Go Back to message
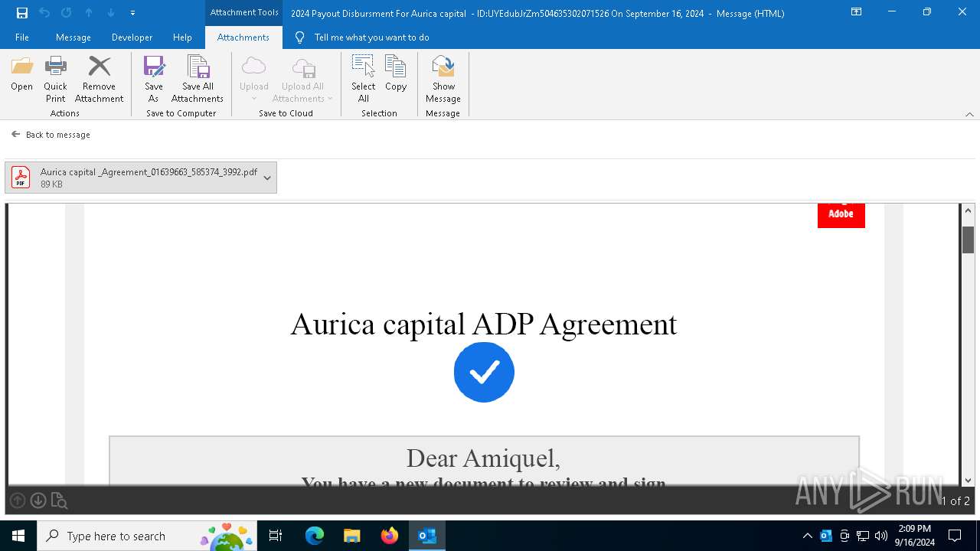The image size is (980, 551). (51, 135)
